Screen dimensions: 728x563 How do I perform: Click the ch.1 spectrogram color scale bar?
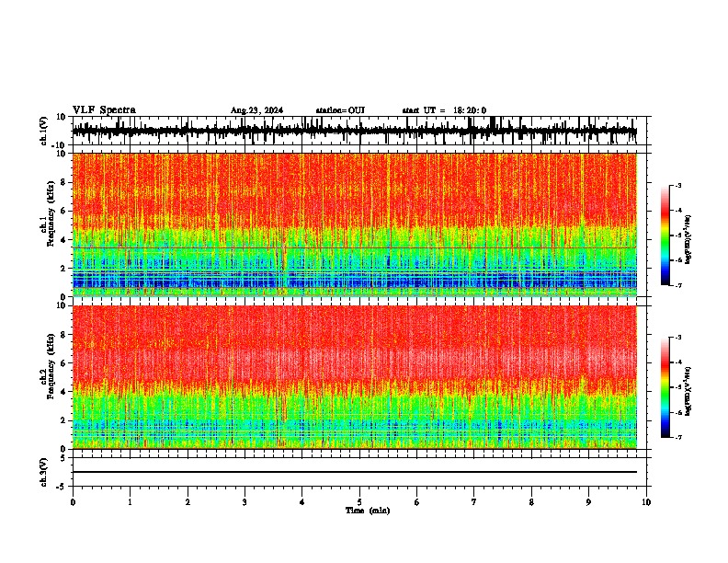tap(665, 236)
